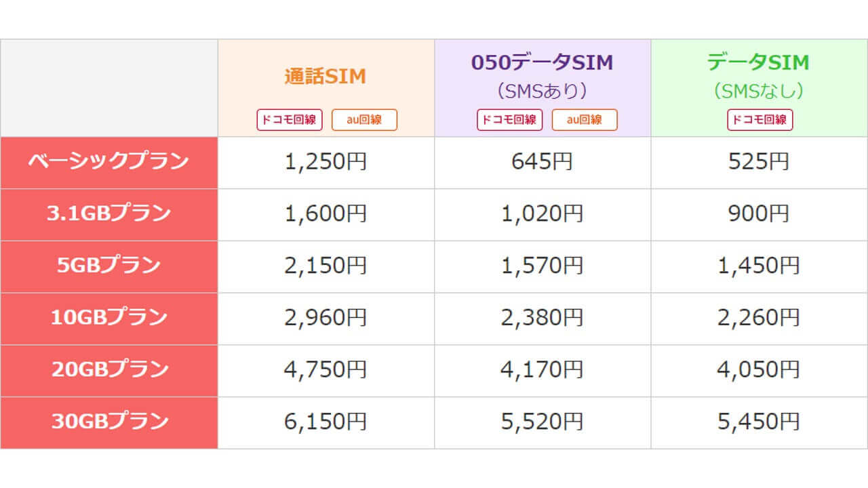Click the ドコモ回線 badge under 通話SIM
Screen dimensions: 868x488
tap(290, 120)
